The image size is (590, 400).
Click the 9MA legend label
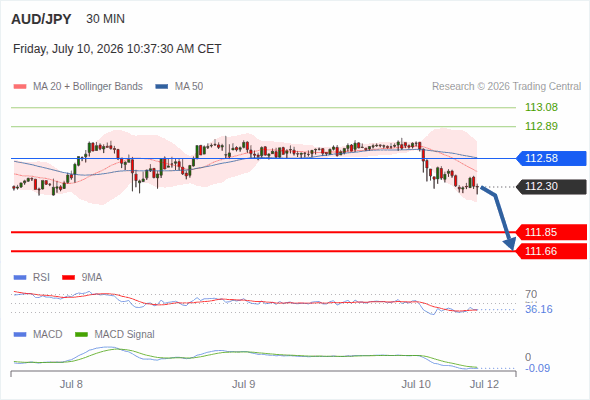point(92,277)
